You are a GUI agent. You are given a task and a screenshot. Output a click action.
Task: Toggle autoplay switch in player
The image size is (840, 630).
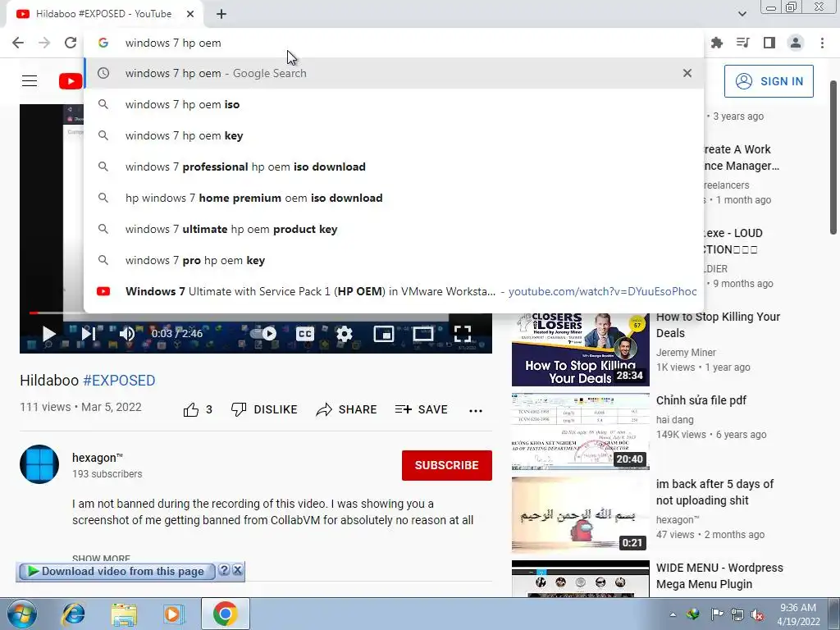(263, 334)
